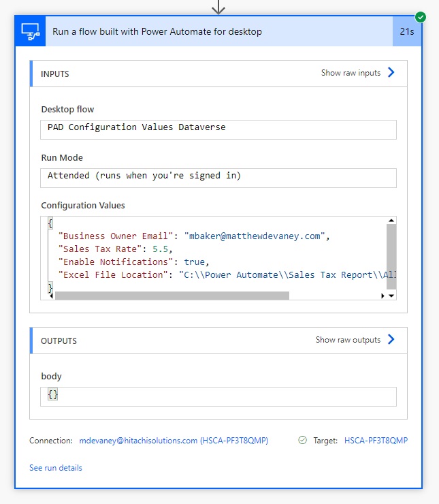The height and width of the screenshot is (504, 439).
Task: Click the body output field
Action: [218, 395]
